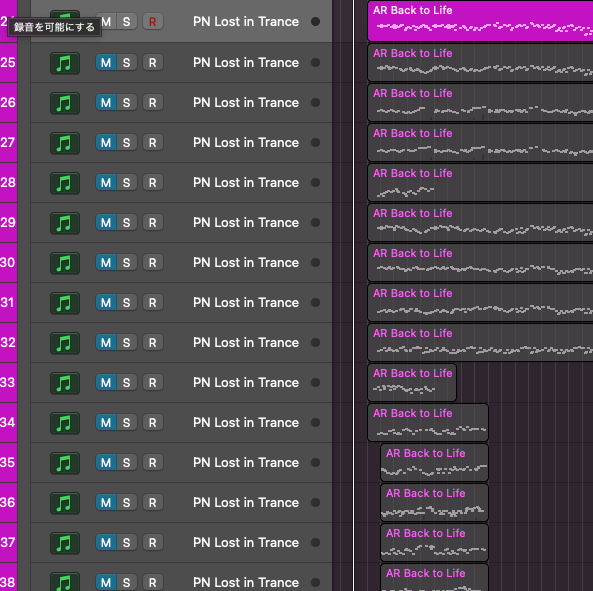Click the instrument icon on track 29
This screenshot has width=593, height=591.
[x=65, y=223]
